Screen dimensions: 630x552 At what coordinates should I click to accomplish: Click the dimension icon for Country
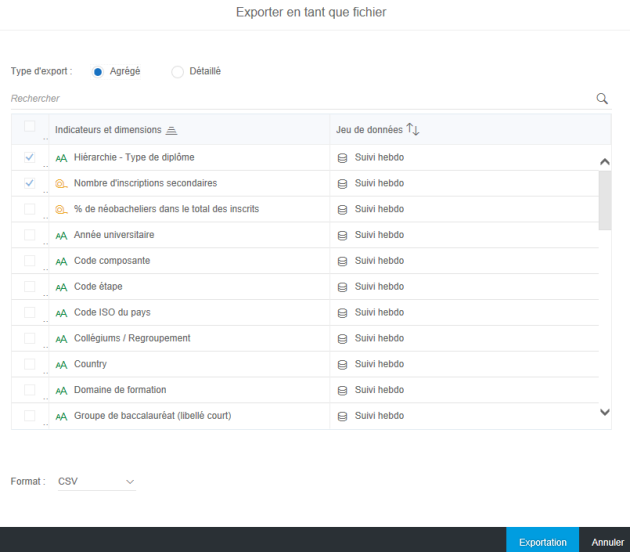coord(61,365)
